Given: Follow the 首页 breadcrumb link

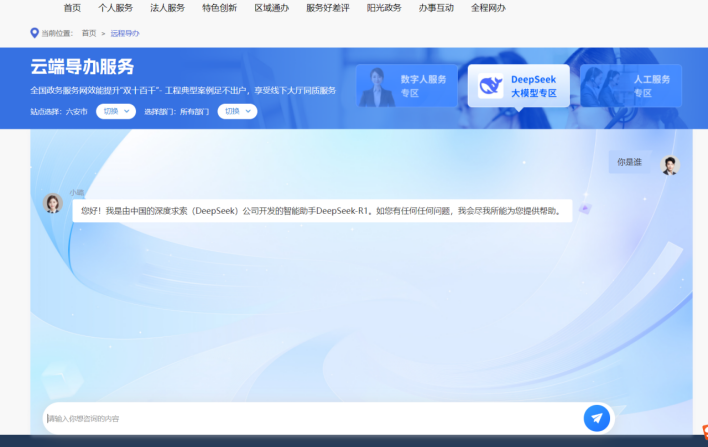Looking at the screenshot, I should click(x=89, y=33).
